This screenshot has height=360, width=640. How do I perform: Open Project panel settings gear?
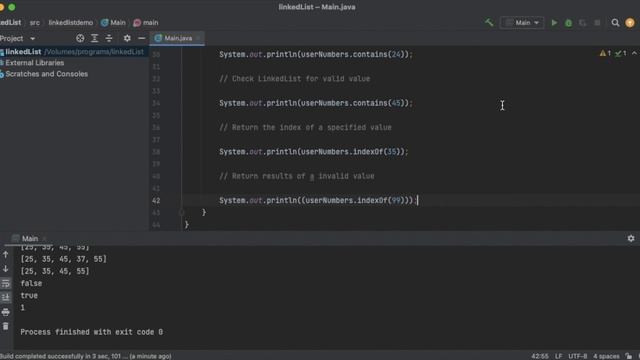pos(127,38)
